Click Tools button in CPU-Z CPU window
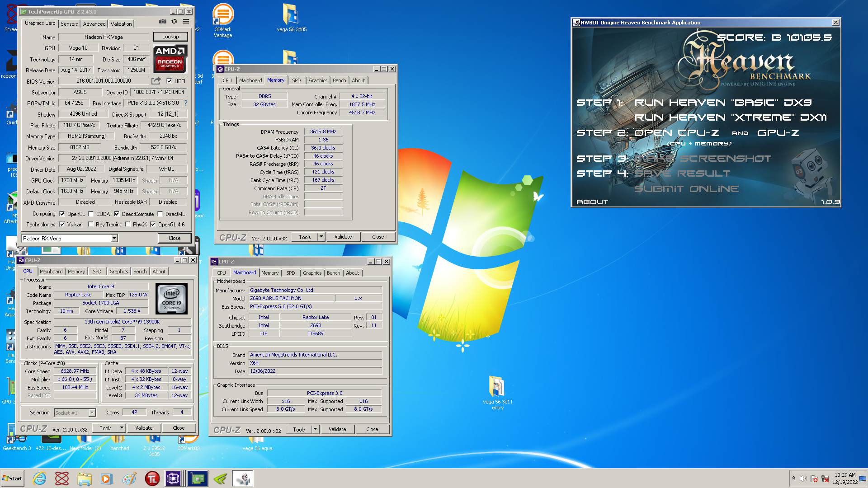 tap(105, 428)
